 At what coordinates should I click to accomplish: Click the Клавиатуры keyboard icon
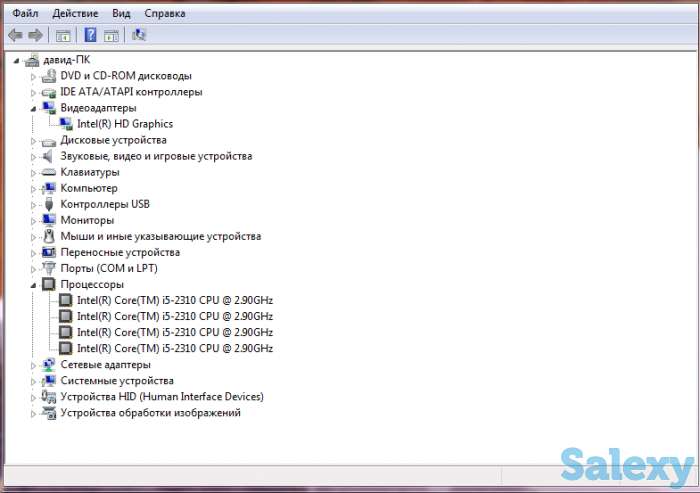(x=48, y=172)
